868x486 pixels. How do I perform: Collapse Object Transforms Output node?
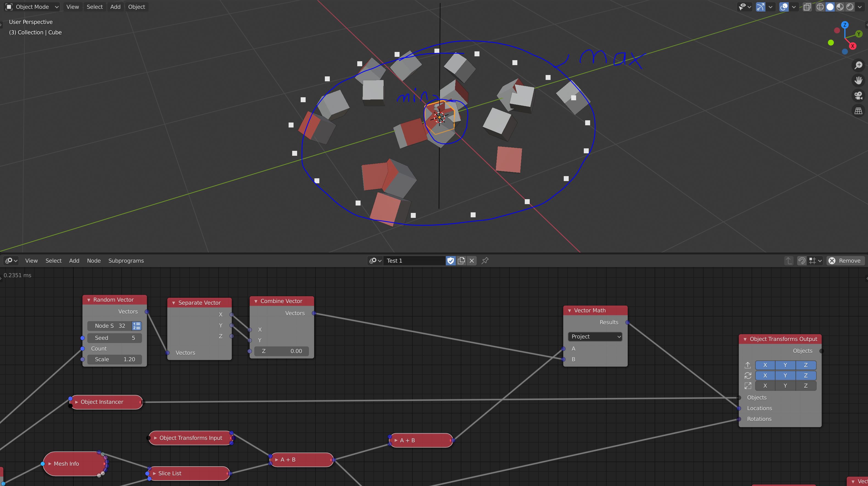pyautogui.click(x=745, y=339)
